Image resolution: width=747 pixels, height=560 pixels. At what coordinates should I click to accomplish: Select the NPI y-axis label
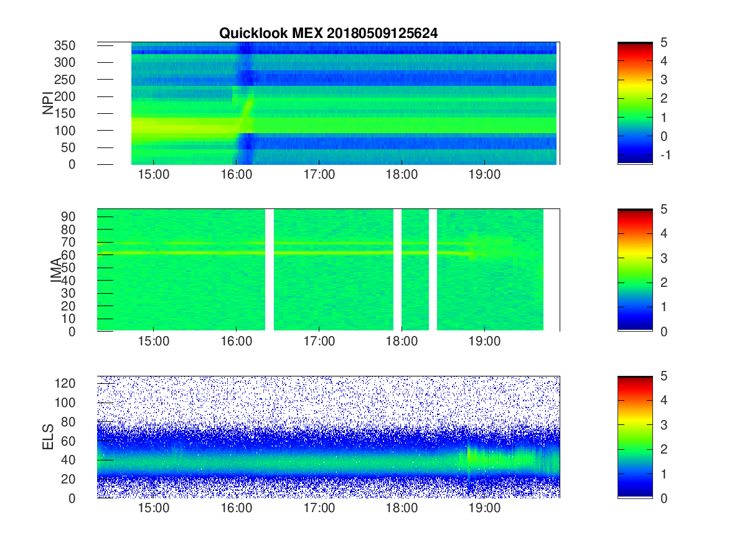48,103
